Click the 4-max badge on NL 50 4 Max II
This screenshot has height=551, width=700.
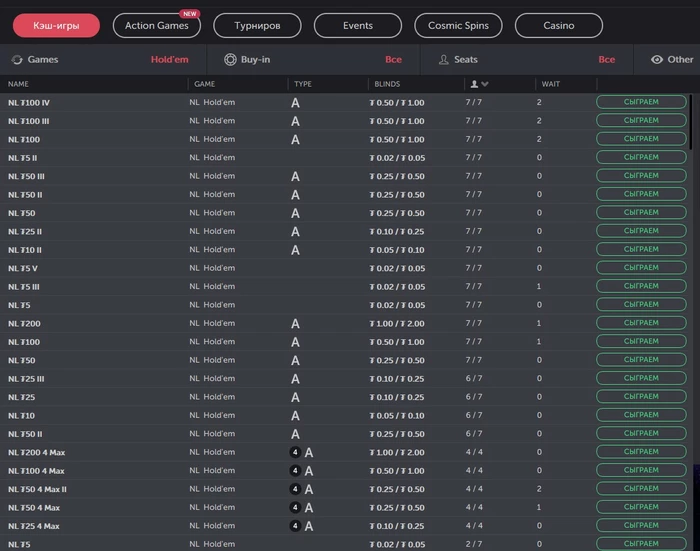point(295,489)
